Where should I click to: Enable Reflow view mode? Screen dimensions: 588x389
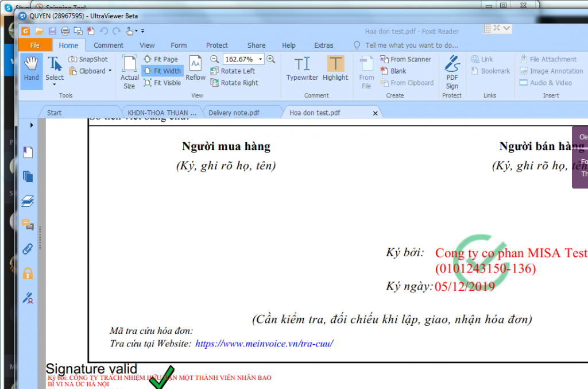(195, 68)
